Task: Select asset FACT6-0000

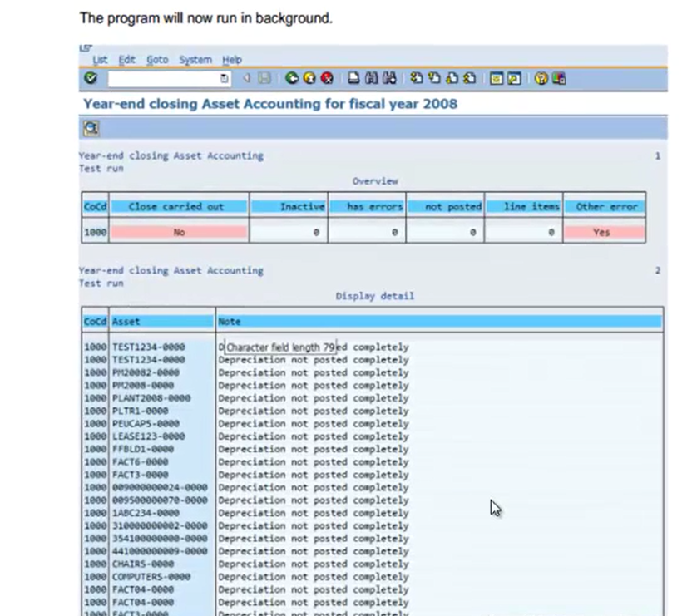Action: (141, 461)
